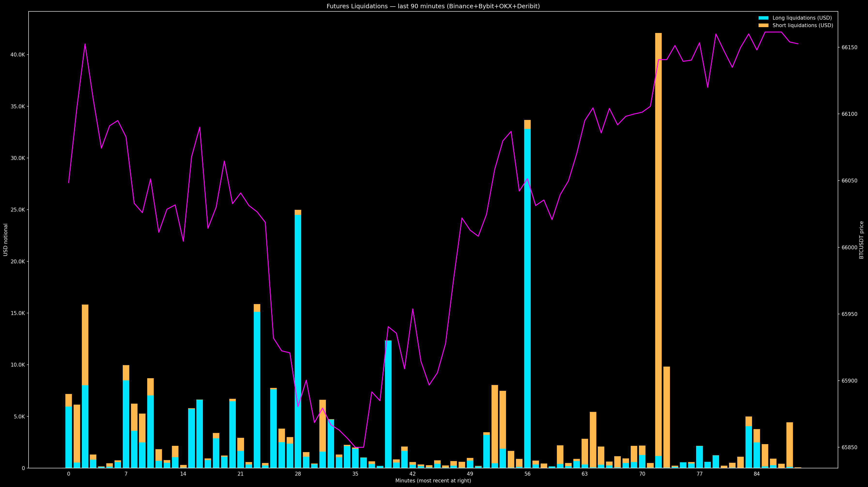Click the x-axis tick label 49
Viewport: 868px width, 487px height.
(470, 474)
